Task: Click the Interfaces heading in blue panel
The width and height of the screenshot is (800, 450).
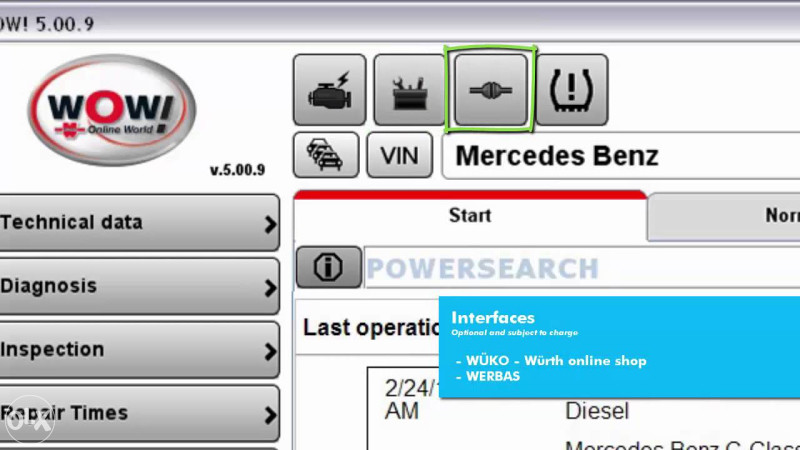Action: tap(493, 318)
